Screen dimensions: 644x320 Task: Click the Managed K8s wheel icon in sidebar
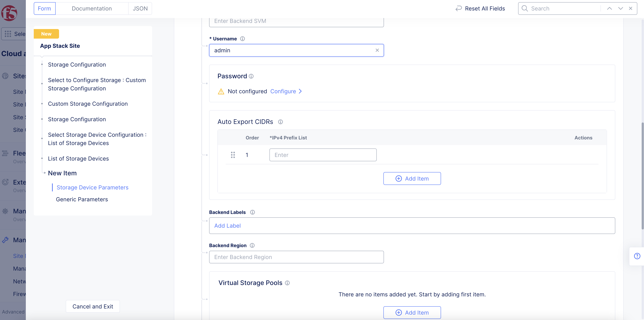pyautogui.click(x=5, y=211)
